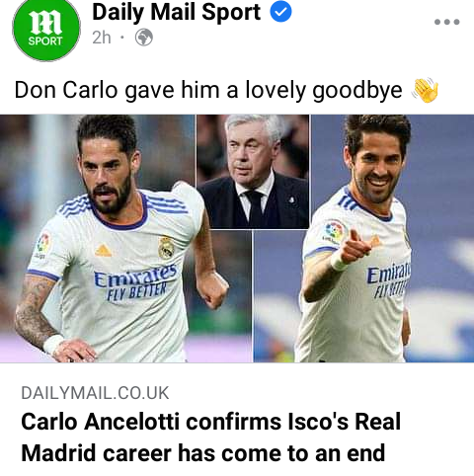Viewport: 474px width, 476px height.
Task: Click the globe public-privacy icon
Action: pos(144,38)
